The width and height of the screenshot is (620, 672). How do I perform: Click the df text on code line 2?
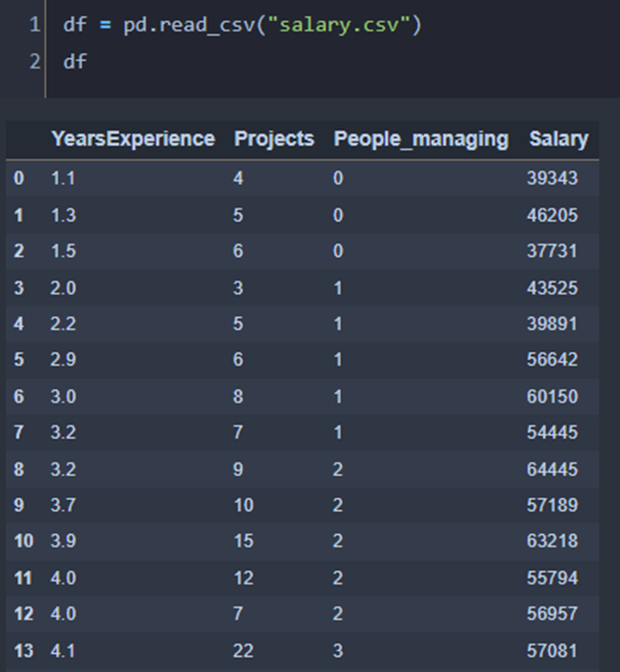point(74,62)
